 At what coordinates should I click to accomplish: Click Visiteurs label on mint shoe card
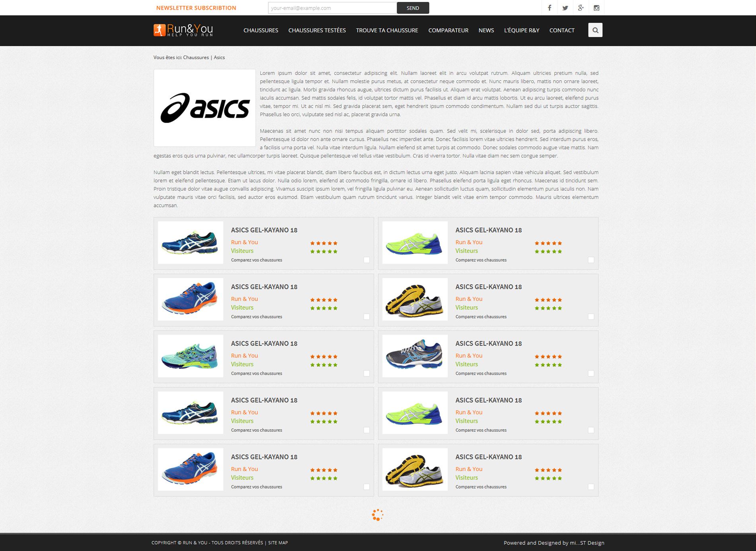tap(242, 364)
